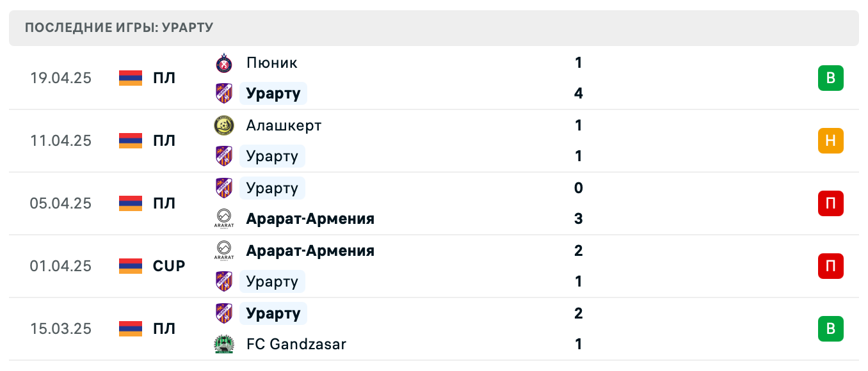Expand the FC Gandzasar match entry

tap(448, 329)
